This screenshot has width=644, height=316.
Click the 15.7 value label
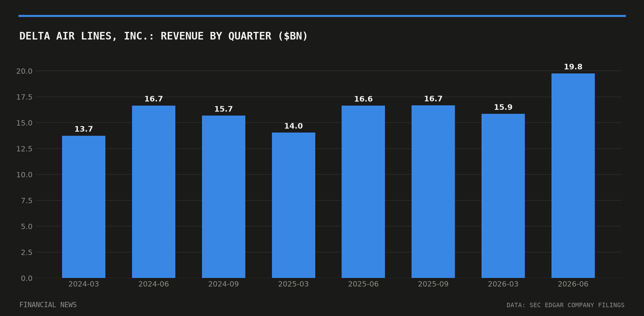coord(224,109)
